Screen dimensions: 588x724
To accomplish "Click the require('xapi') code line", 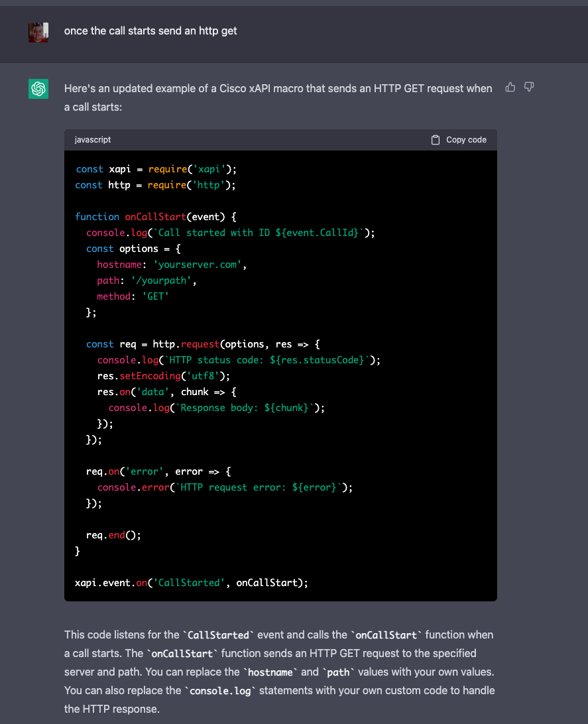I will click(x=156, y=169).
